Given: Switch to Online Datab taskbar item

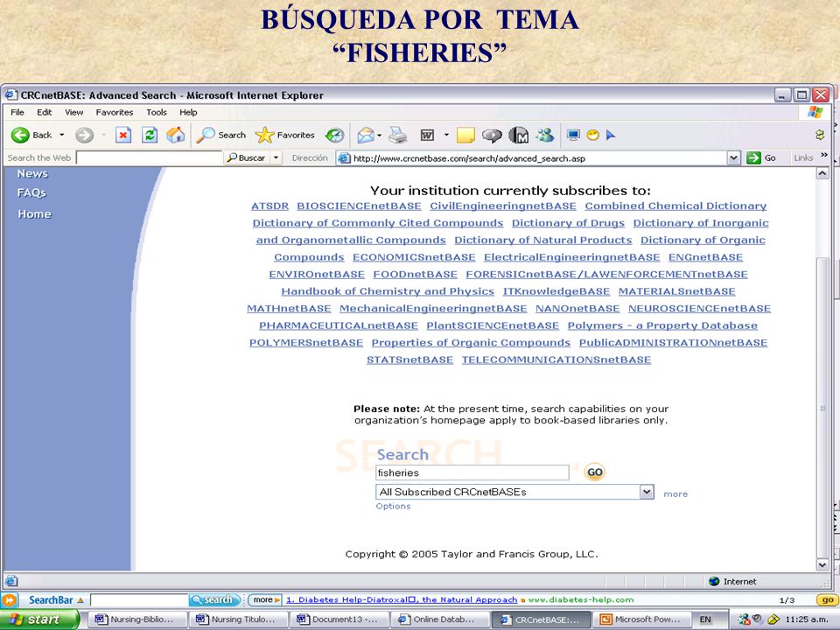Looking at the screenshot, I should pos(441,619).
